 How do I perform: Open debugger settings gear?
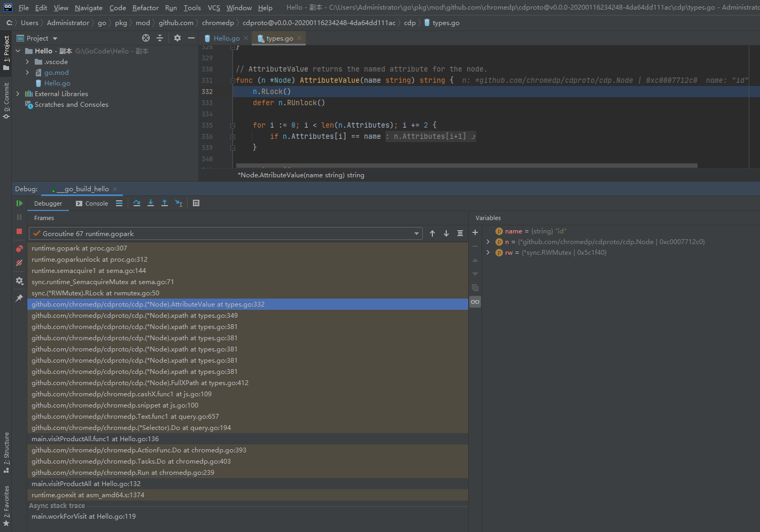coord(19,281)
